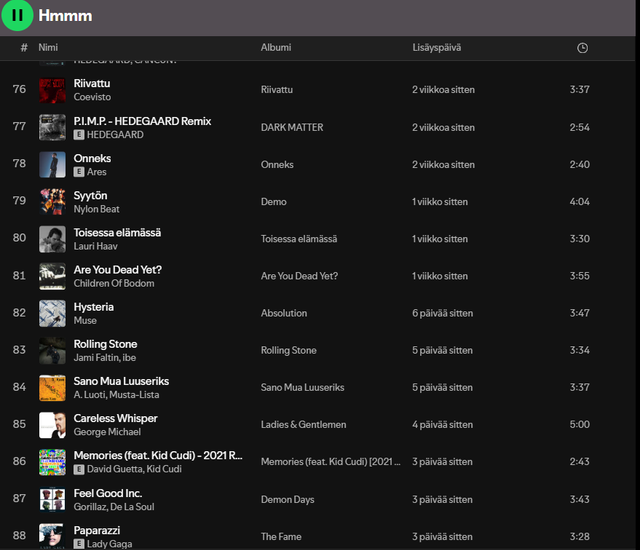Open artist Ares
This screenshot has height=550, width=640.
(x=97, y=172)
